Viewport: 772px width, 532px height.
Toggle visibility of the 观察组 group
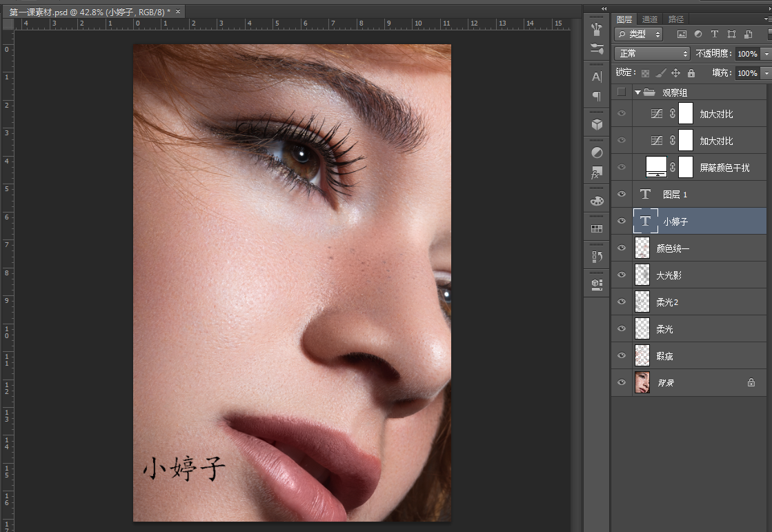point(622,92)
